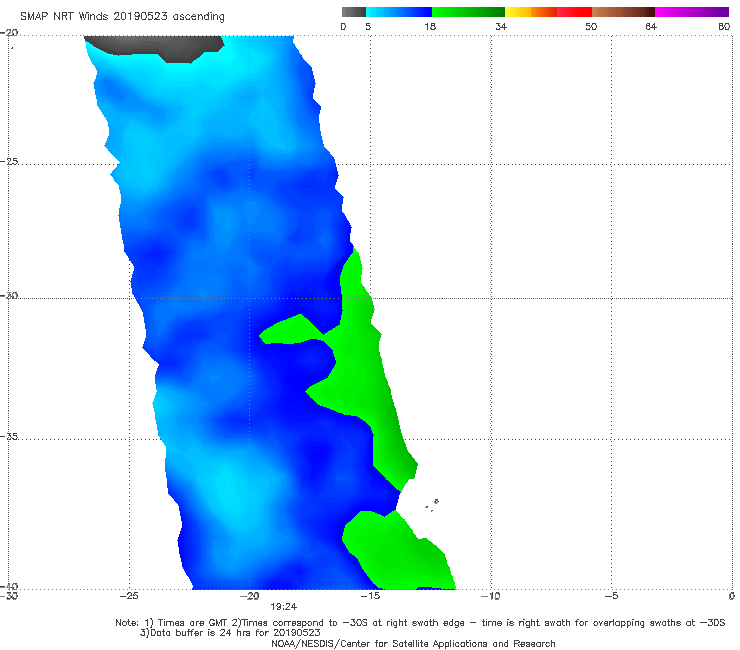The height and width of the screenshot is (650, 740).
Task: Click the y-axis latitude label '-25'
Action: (x=9, y=161)
